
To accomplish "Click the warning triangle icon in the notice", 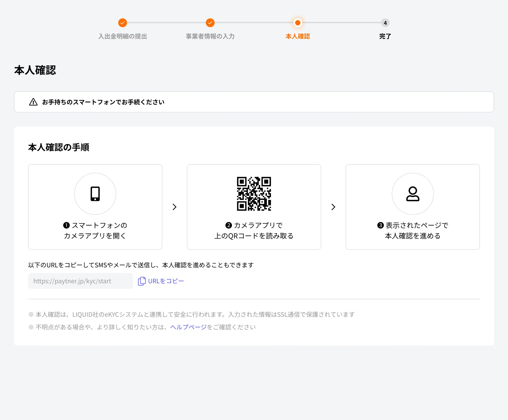I will point(33,102).
